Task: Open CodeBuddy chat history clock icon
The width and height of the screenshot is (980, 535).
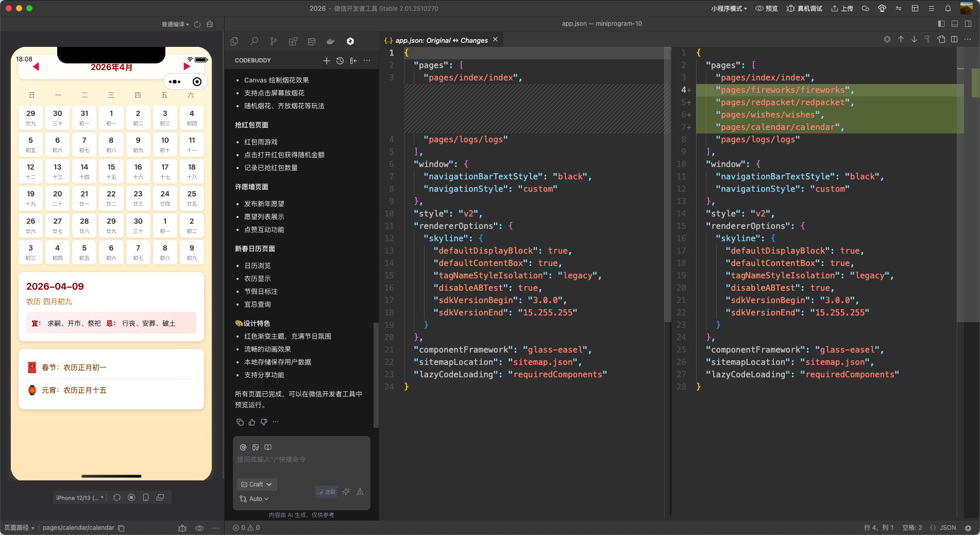Action: click(340, 61)
